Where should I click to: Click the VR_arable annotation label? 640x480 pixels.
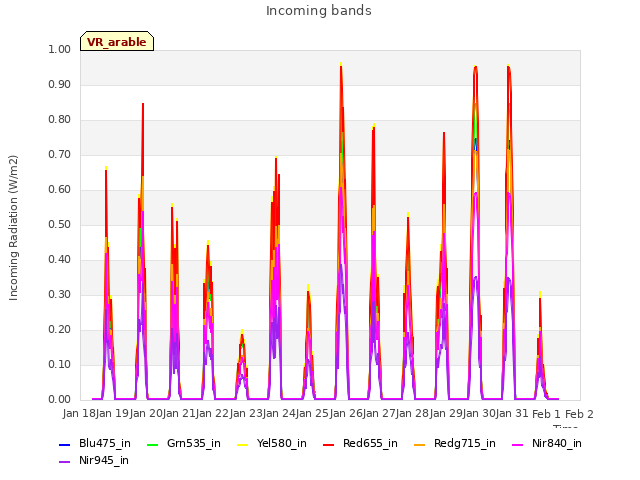[x=117, y=41]
